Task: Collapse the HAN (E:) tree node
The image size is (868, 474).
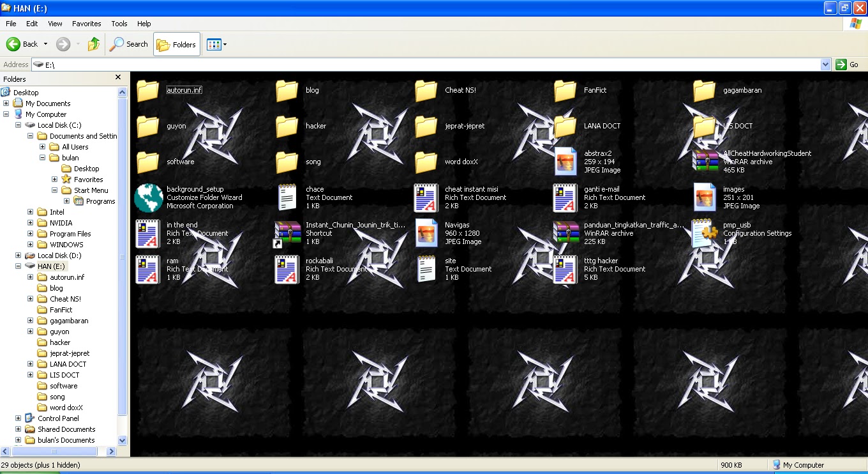Action: pos(19,266)
